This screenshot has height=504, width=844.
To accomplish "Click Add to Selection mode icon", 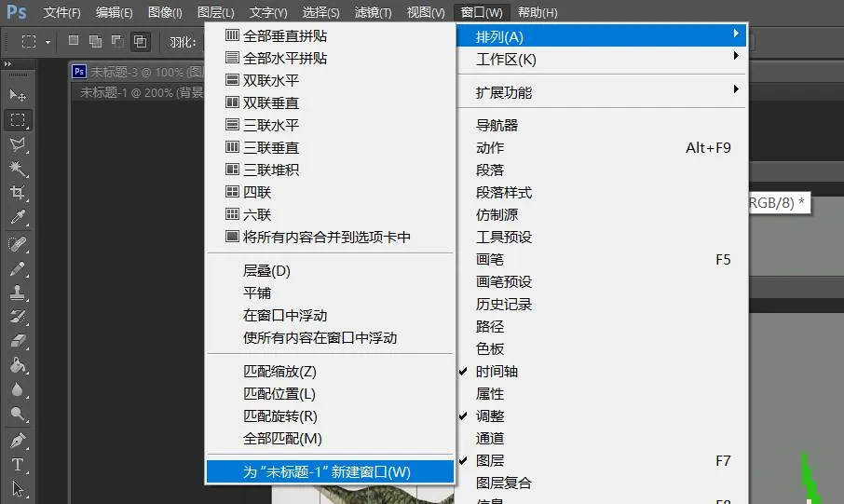I will (x=95, y=41).
